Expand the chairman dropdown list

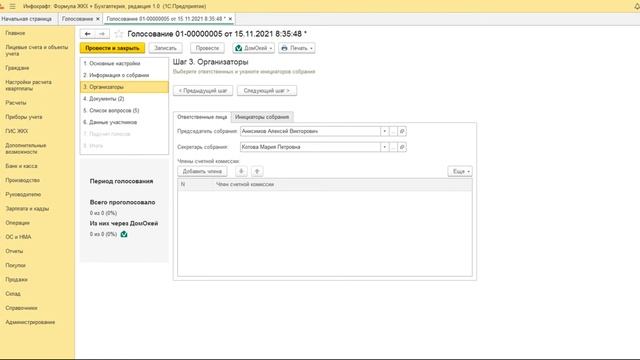point(384,131)
